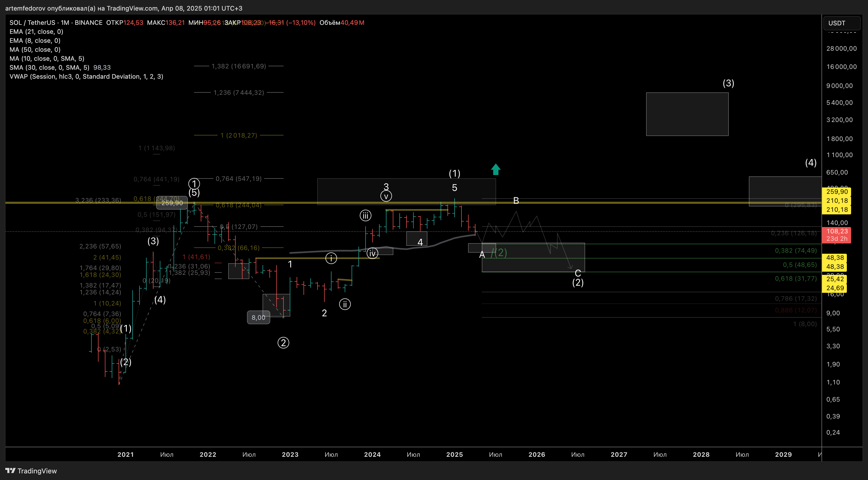Open the USDT currency selector
This screenshot has height=480, width=868.
pos(842,23)
